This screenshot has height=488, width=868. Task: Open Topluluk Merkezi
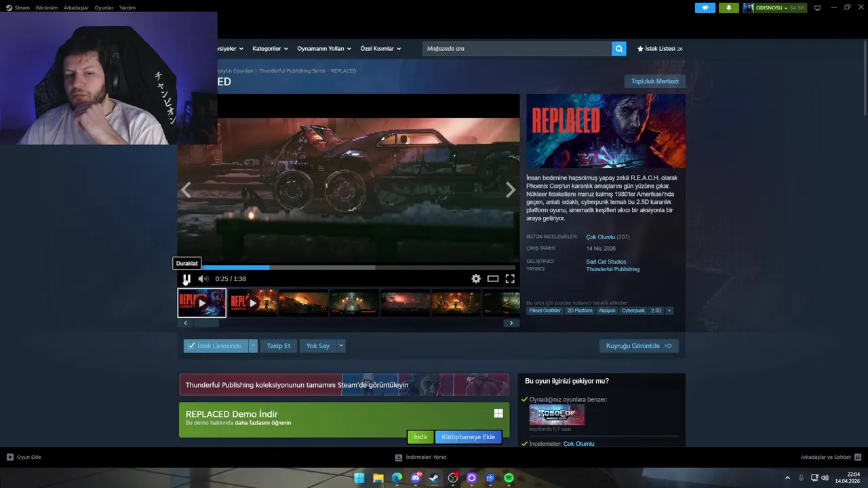(x=654, y=81)
